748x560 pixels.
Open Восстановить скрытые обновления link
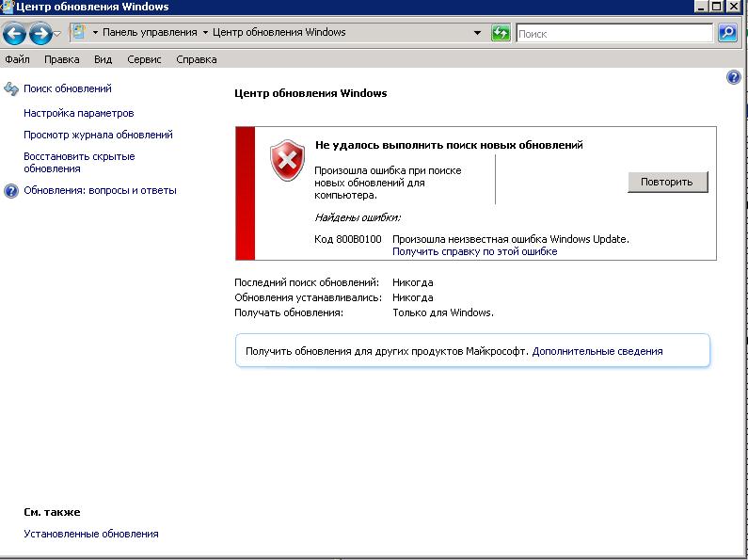(x=79, y=163)
